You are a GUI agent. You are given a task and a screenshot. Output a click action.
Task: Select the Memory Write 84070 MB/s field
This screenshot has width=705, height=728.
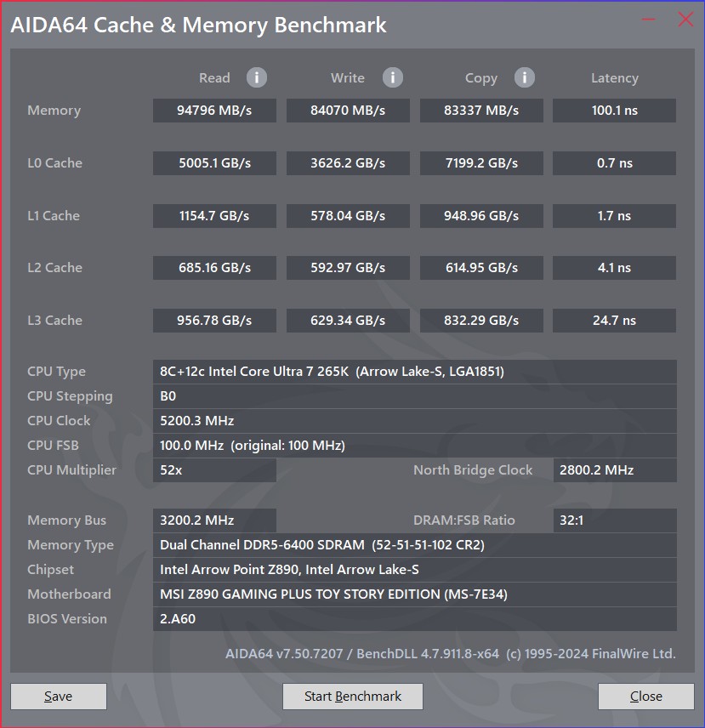coord(348,111)
